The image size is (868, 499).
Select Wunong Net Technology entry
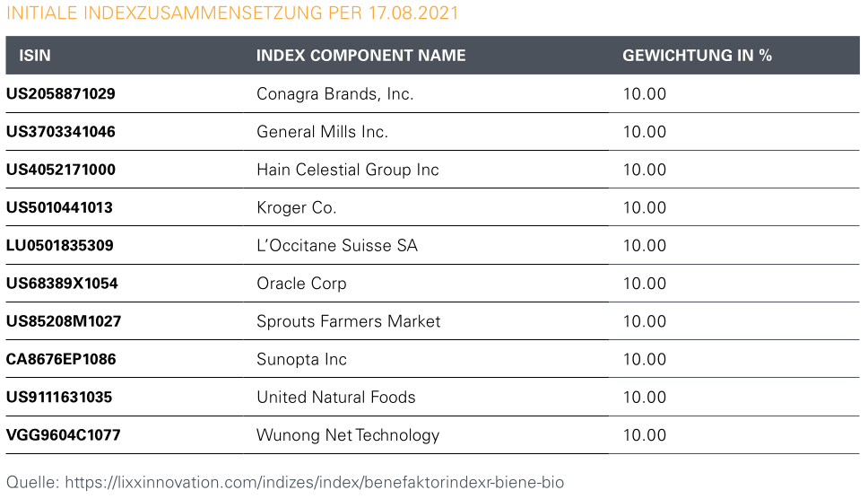tap(347, 435)
